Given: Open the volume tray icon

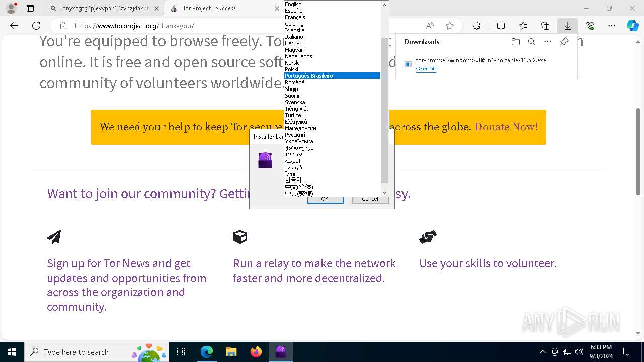Looking at the screenshot, I should coord(579,352).
